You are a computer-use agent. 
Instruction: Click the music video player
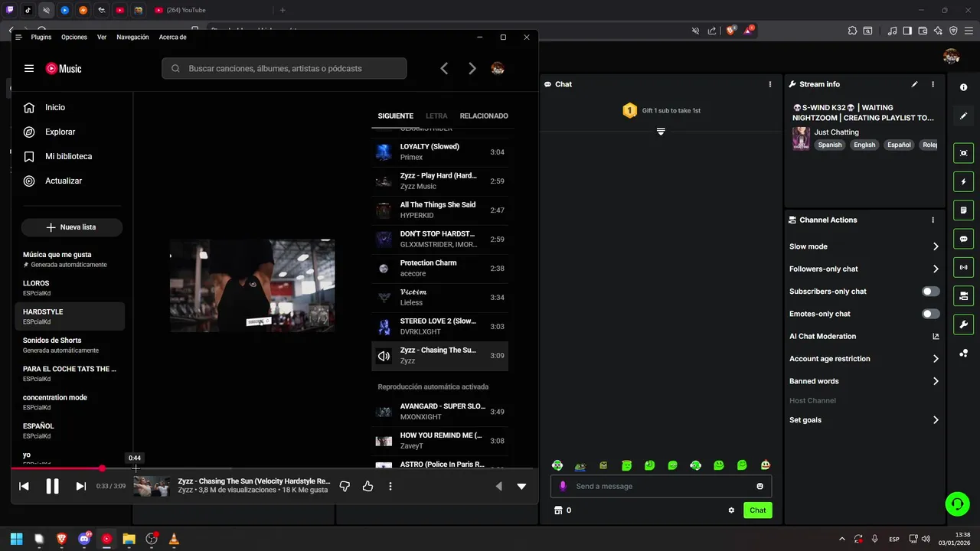252,285
